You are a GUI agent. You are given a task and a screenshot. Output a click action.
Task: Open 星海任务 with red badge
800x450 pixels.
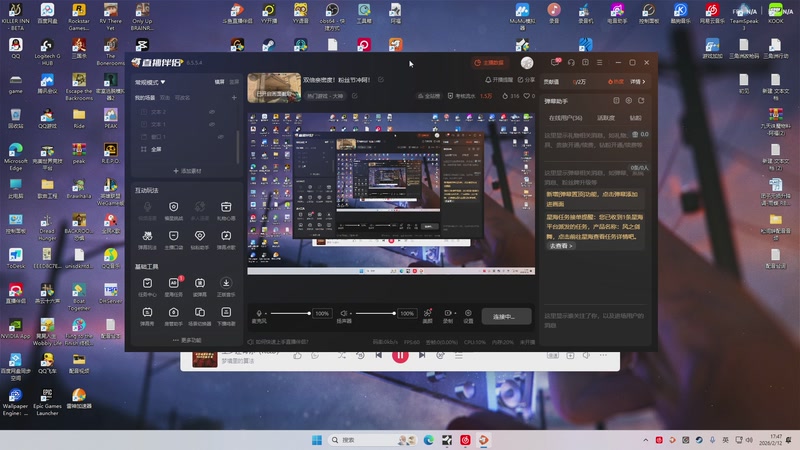(173, 283)
